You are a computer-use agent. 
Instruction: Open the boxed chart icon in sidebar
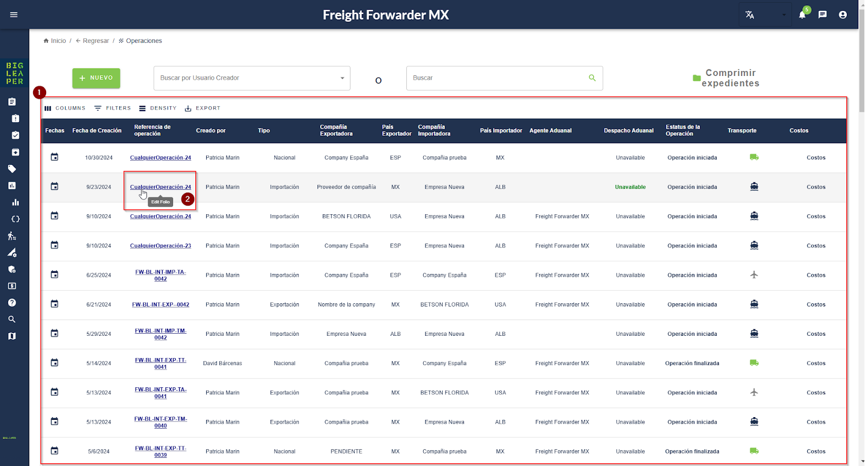pyautogui.click(x=12, y=186)
